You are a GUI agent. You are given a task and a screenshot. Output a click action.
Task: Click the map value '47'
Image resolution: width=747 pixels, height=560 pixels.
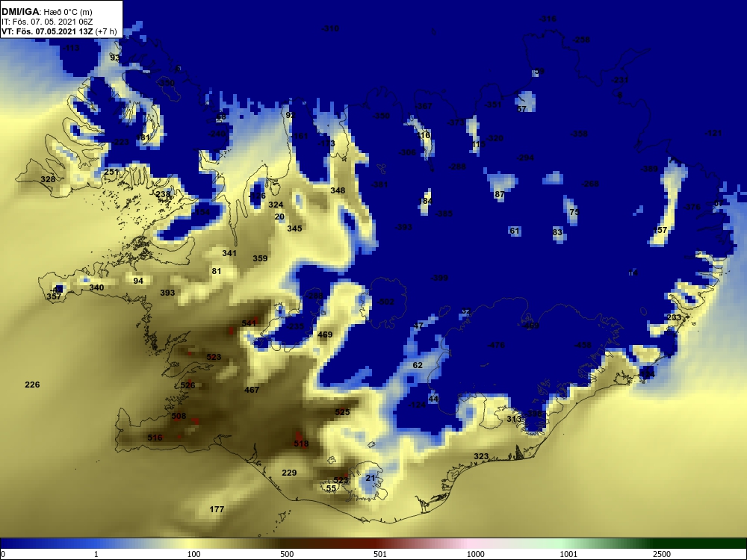[x=418, y=326]
